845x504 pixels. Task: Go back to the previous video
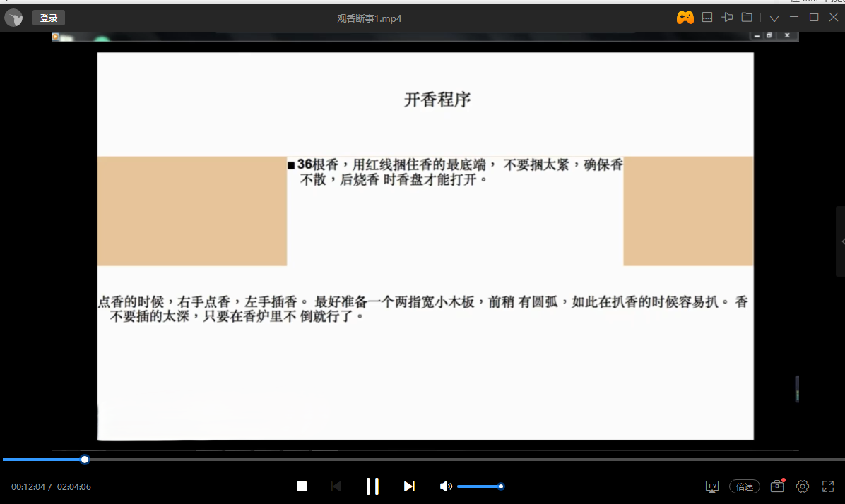point(336,486)
